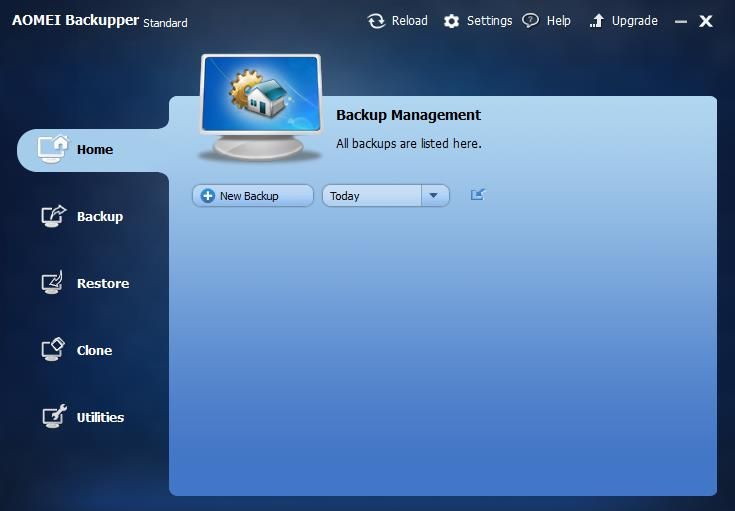Click the Today text in the filter box

pyautogui.click(x=346, y=196)
